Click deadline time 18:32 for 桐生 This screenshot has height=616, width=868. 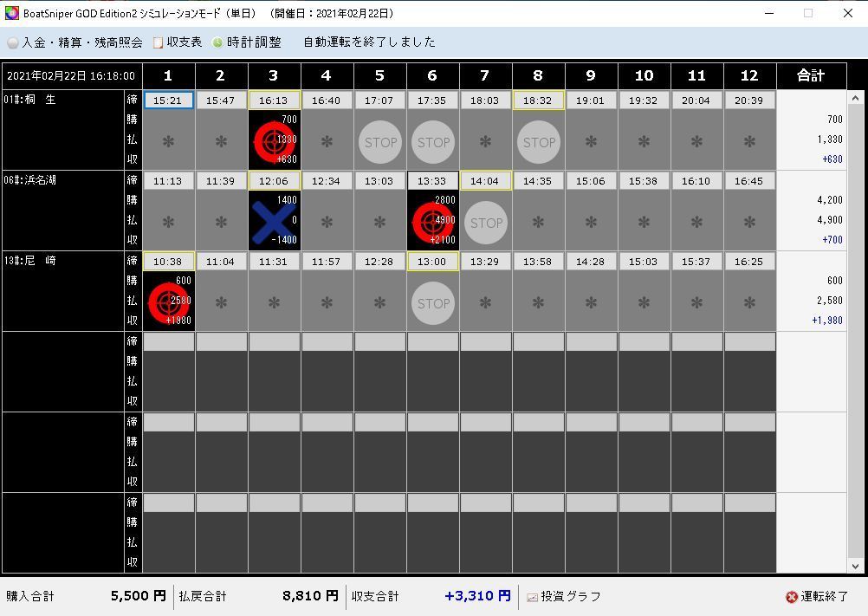click(538, 101)
